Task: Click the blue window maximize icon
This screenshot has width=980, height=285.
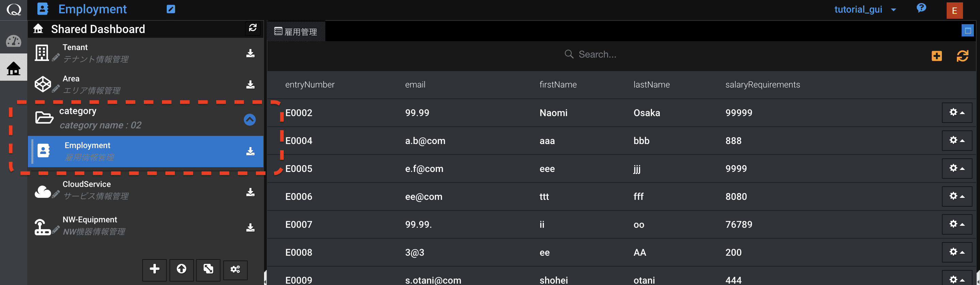Action: (967, 30)
